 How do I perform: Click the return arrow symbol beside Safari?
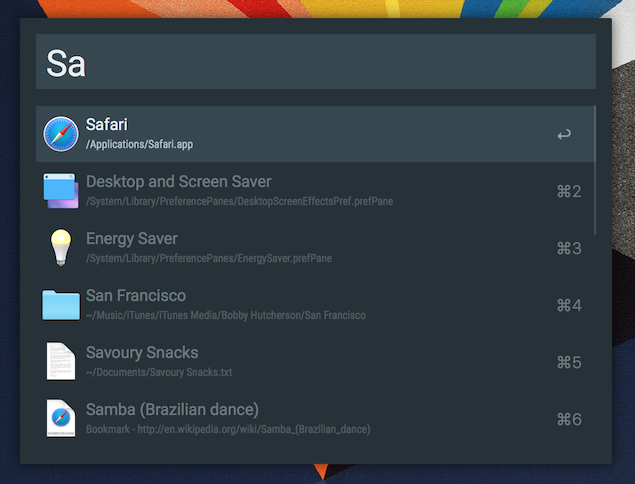coord(564,134)
